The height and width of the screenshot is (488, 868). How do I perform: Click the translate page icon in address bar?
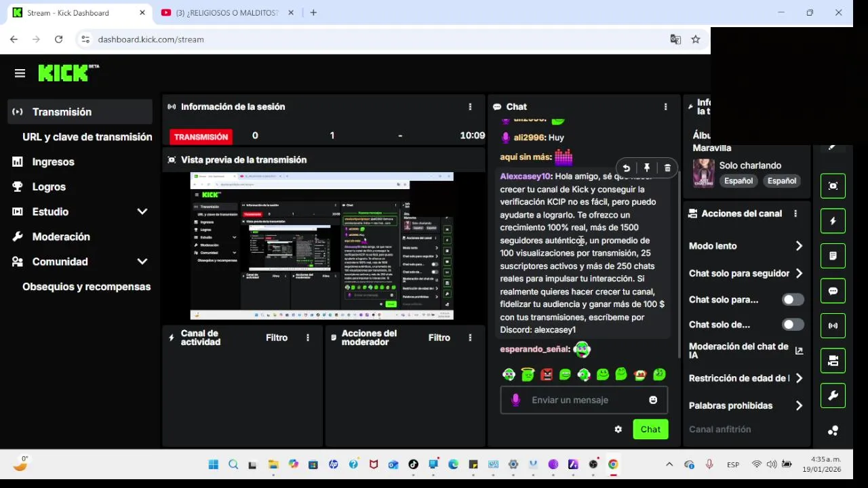point(675,39)
